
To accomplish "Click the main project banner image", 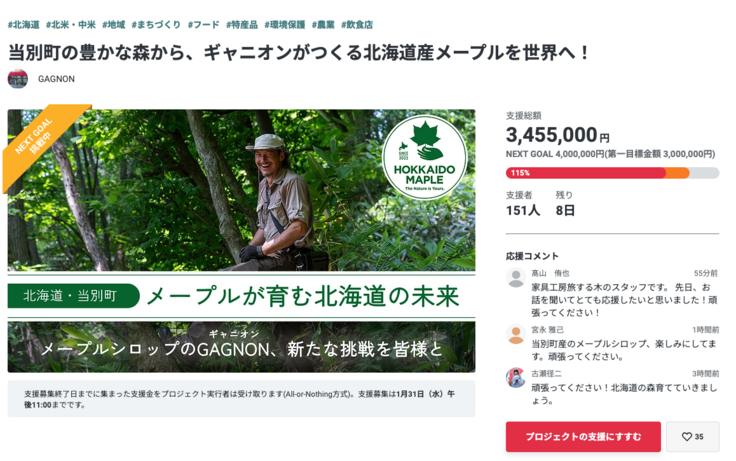I will click(x=241, y=240).
